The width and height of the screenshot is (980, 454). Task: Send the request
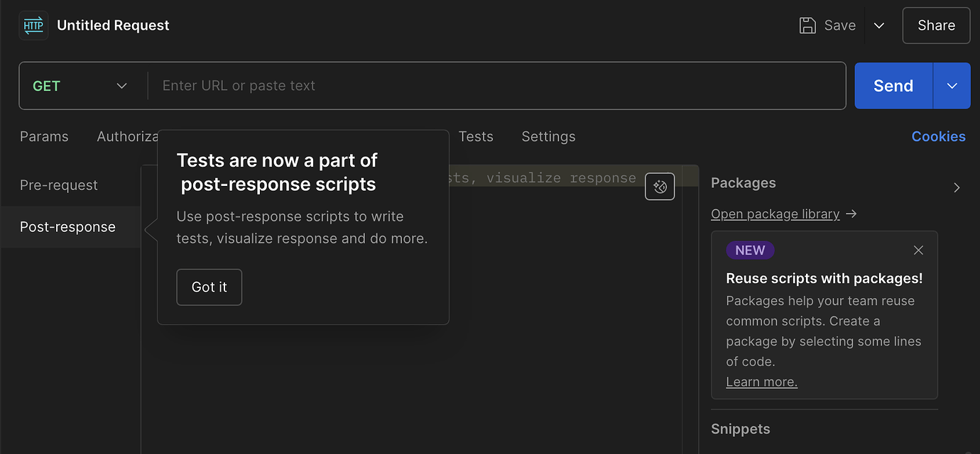[x=892, y=85]
